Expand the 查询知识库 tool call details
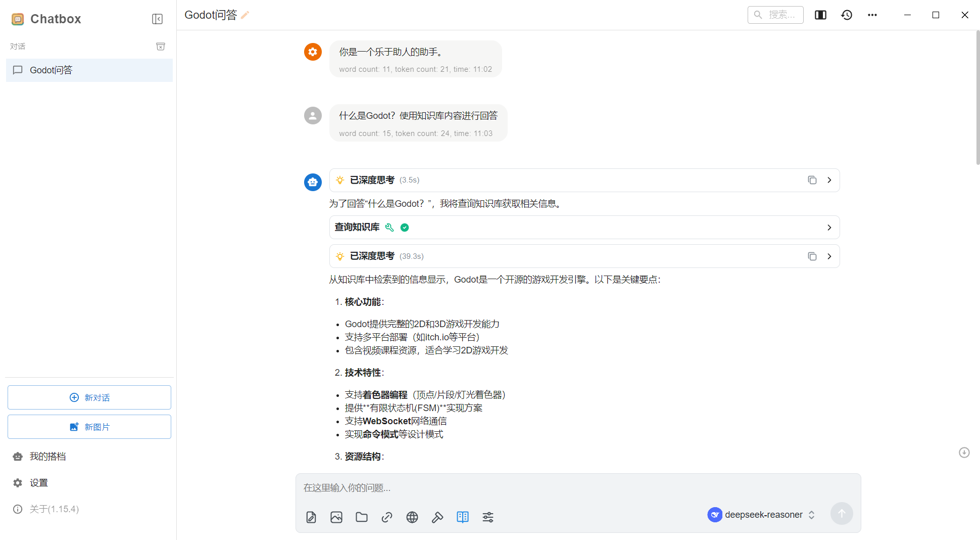Screen dimensions: 980x540 point(829,227)
